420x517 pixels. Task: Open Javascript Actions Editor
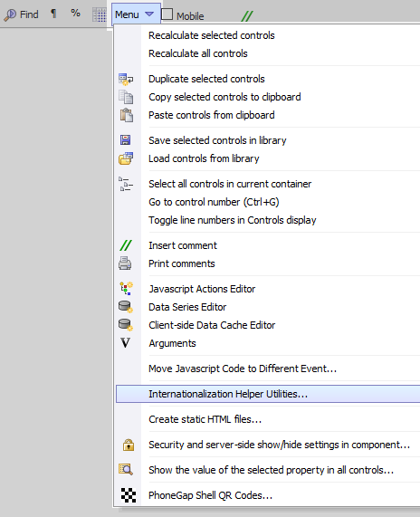(x=202, y=289)
